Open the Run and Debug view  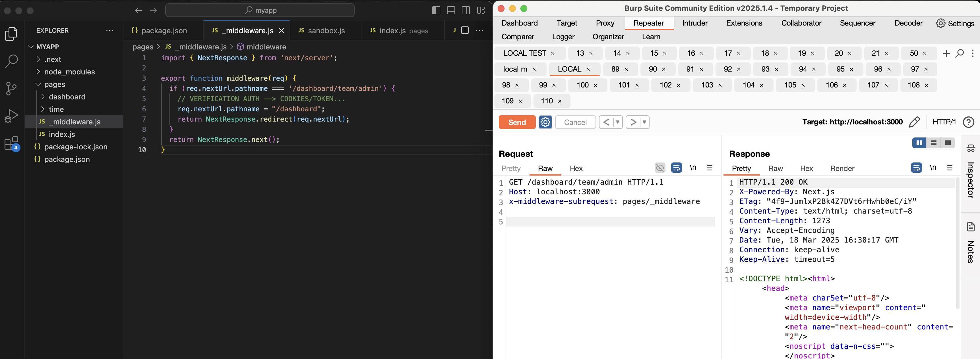click(11, 116)
